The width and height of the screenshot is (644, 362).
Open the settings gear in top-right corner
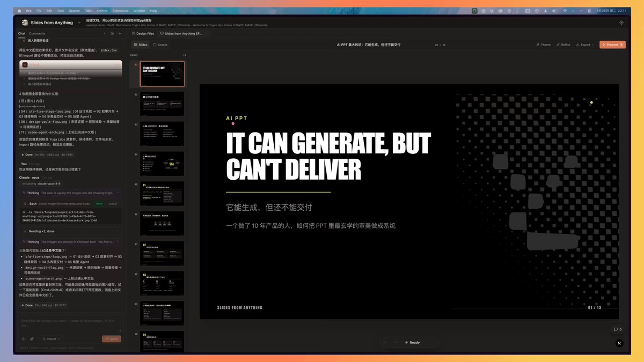[x=621, y=23]
